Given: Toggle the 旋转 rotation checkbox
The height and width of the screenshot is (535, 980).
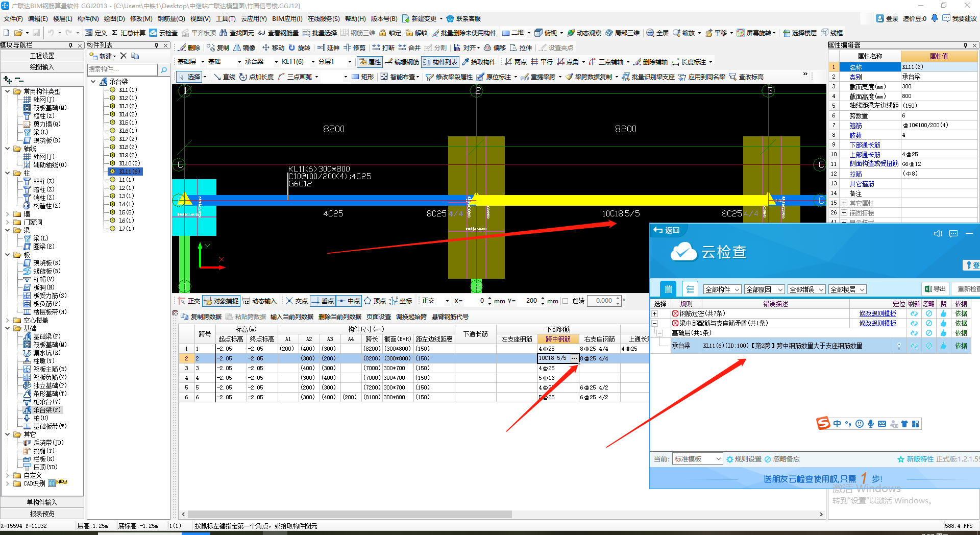Looking at the screenshot, I should click(x=566, y=301).
